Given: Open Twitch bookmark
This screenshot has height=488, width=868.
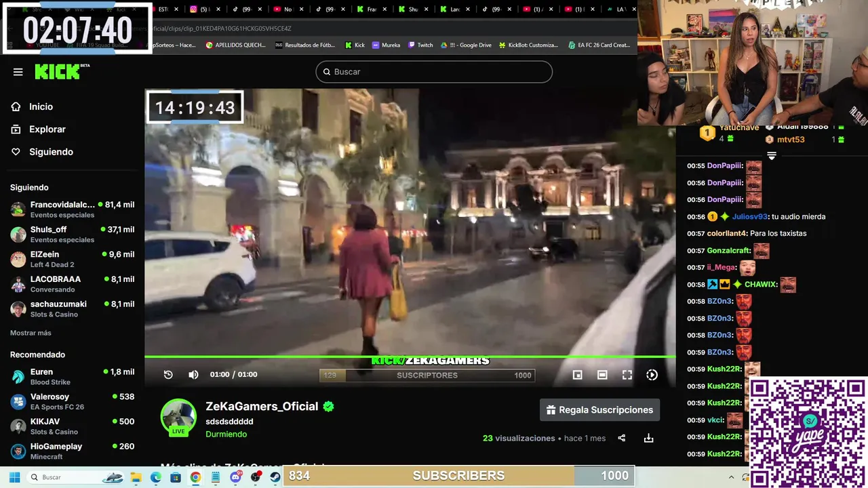Looking at the screenshot, I should [x=420, y=45].
